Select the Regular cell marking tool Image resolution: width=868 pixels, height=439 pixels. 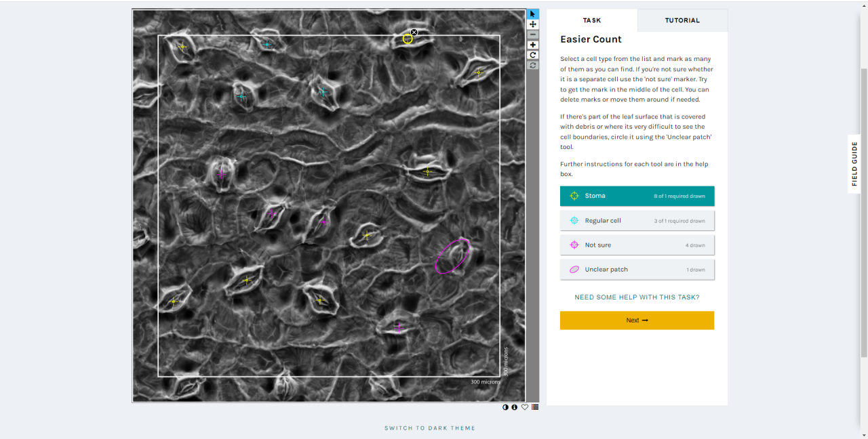637,220
